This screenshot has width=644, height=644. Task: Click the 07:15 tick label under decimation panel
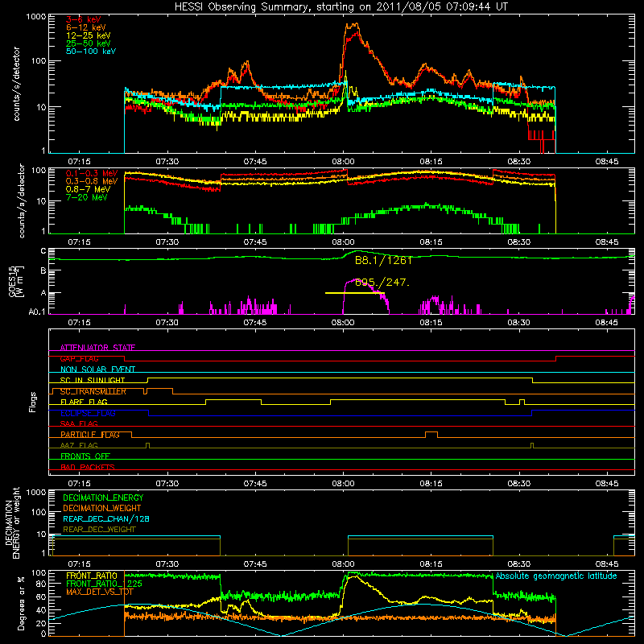coord(79,564)
